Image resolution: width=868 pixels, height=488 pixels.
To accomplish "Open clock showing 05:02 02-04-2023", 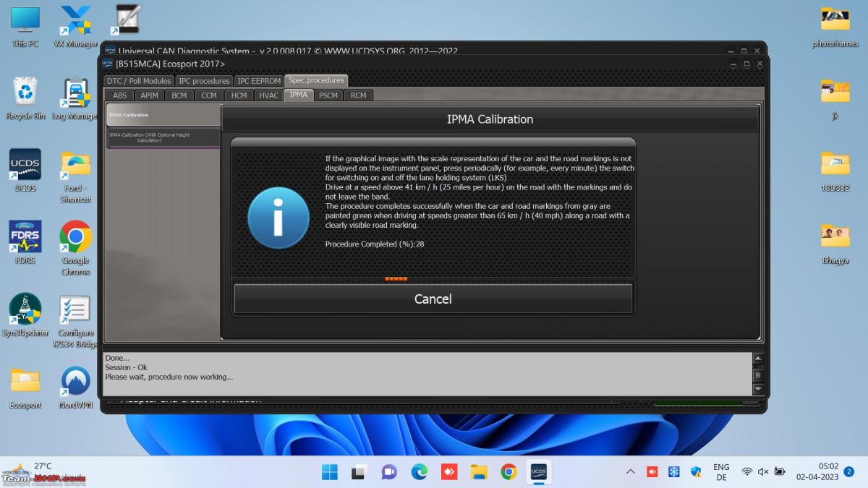I will [x=817, y=472].
